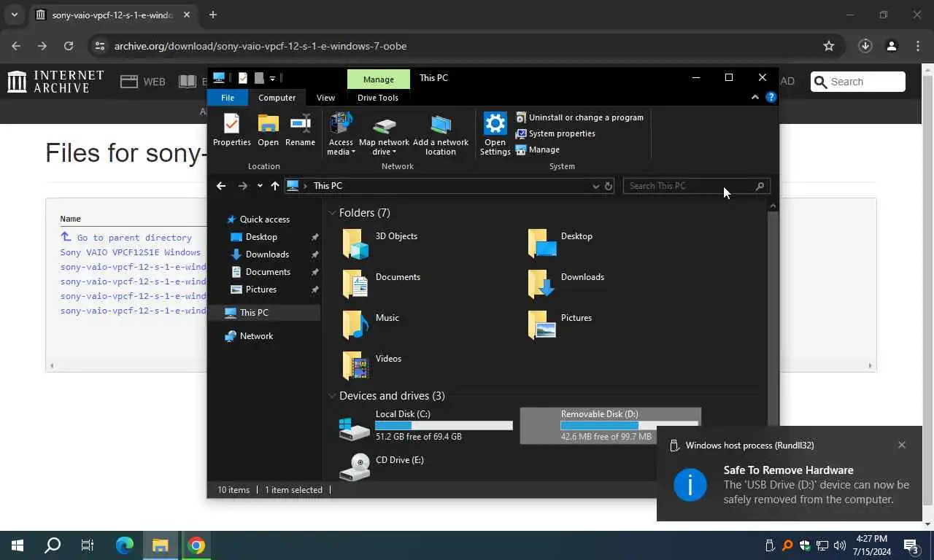This screenshot has height=560, width=934.
Task: Select Network in navigation pane
Action: point(256,336)
